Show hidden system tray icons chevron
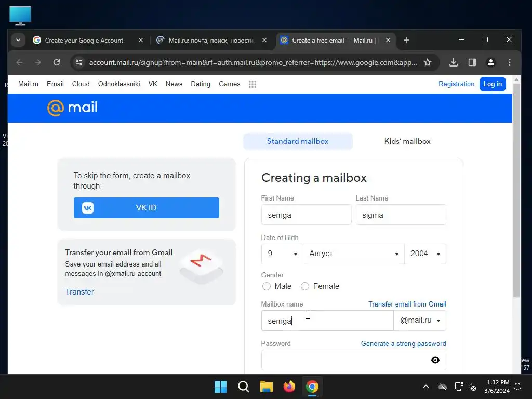Screen dimensions: 532x399 (x=426, y=387)
